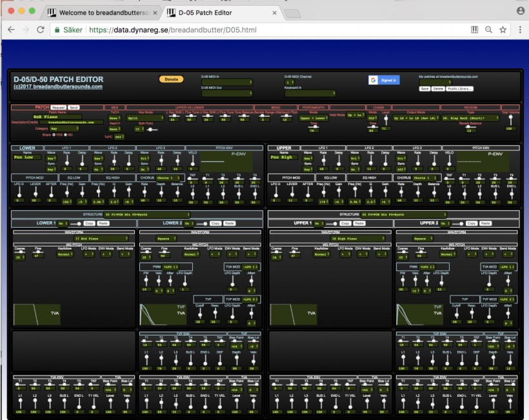Screen dimensions: 529x420
Task: Open the Chrome three-dot menu
Action: pos(519,30)
